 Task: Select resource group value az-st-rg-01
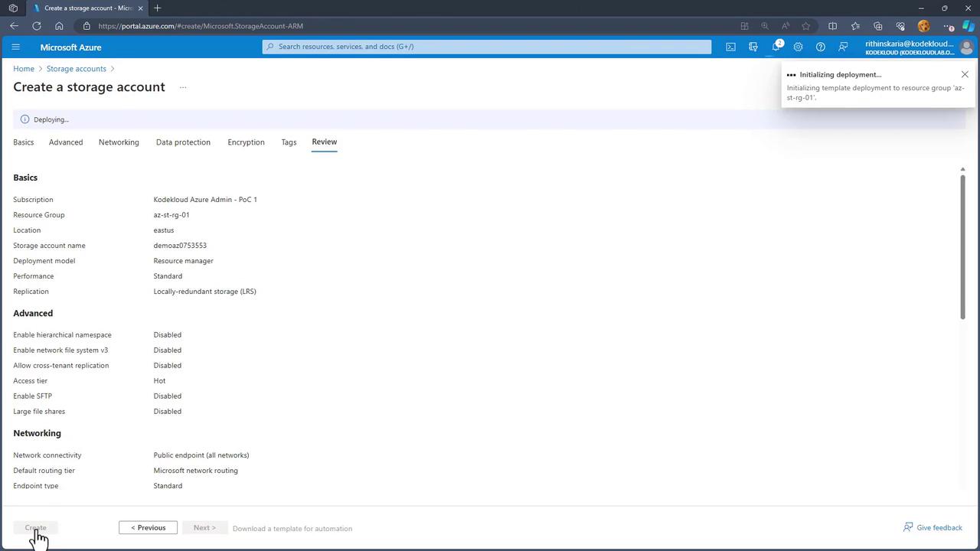pyautogui.click(x=171, y=215)
